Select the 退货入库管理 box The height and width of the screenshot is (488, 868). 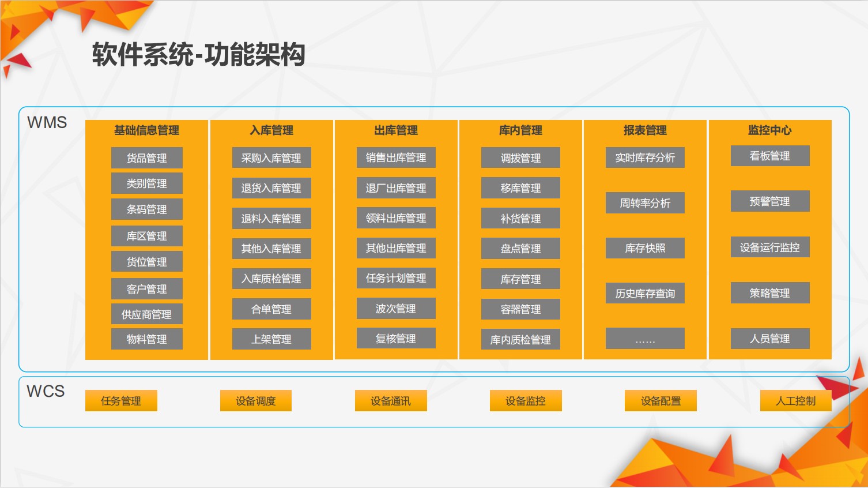point(271,188)
